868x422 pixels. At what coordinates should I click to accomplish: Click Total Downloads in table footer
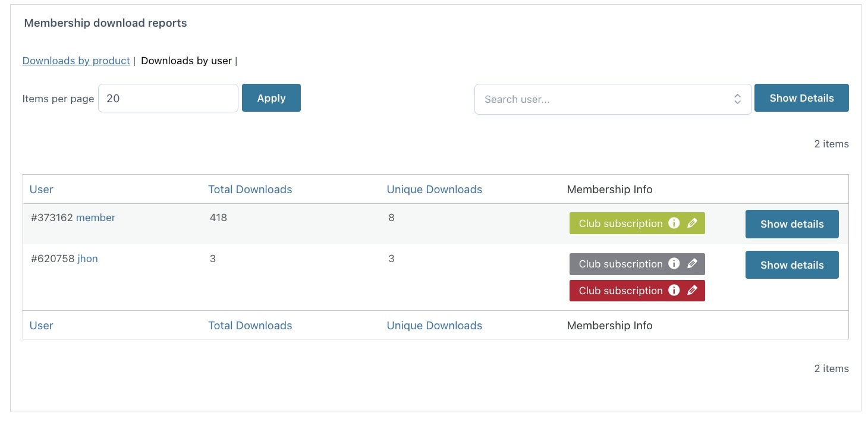point(250,326)
